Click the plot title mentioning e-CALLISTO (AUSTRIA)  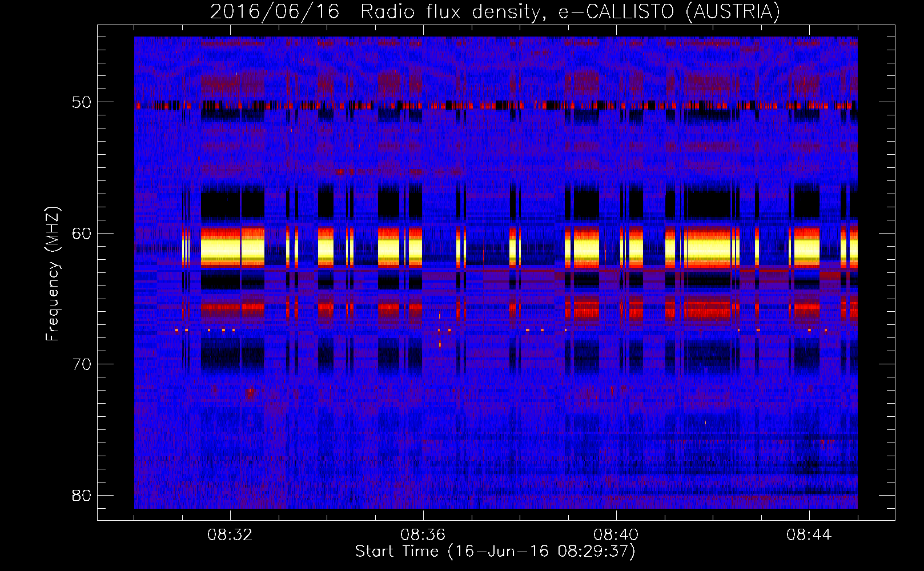pyautogui.click(x=495, y=11)
